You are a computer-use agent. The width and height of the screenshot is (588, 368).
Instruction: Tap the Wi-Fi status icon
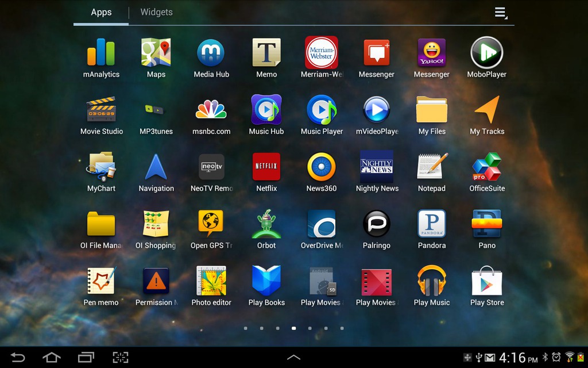pyautogui.click(x=569, y=357)
